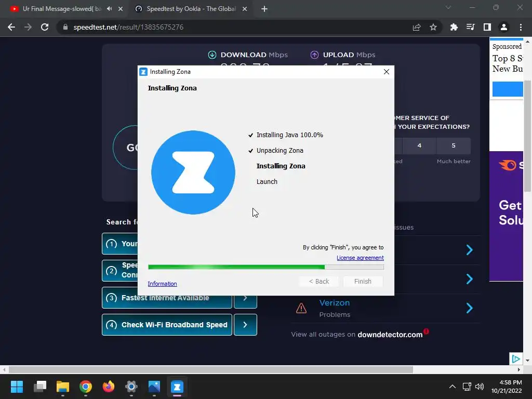Click the page horizontal scrollbar
The image size is (532, 399).
click(211, 369)
